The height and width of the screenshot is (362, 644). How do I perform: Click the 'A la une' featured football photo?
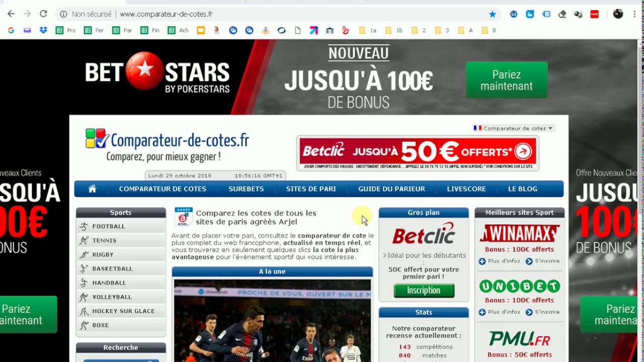click(x=272, y=321)
